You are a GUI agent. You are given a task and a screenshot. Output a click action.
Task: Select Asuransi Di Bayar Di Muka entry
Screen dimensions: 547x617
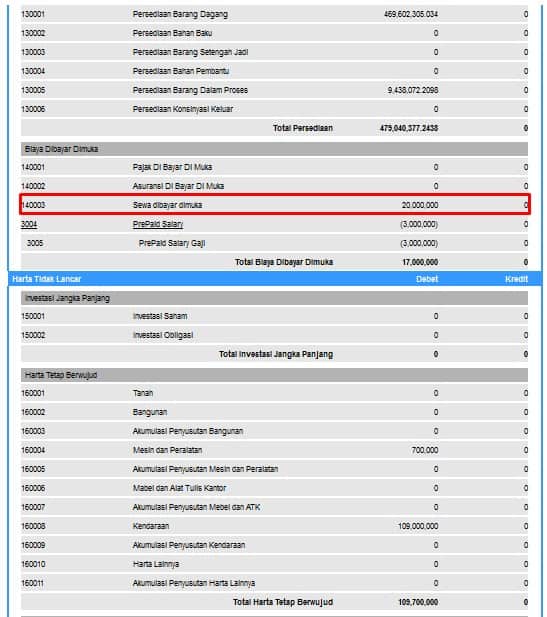pos(178,186)
